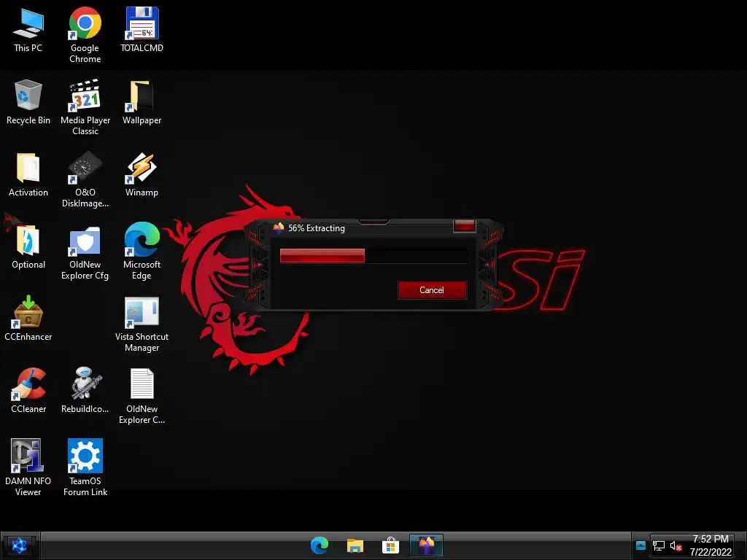Screen dimensions: 747x560
Task: Launch Winamp from desktop
Action: point(142,174)
